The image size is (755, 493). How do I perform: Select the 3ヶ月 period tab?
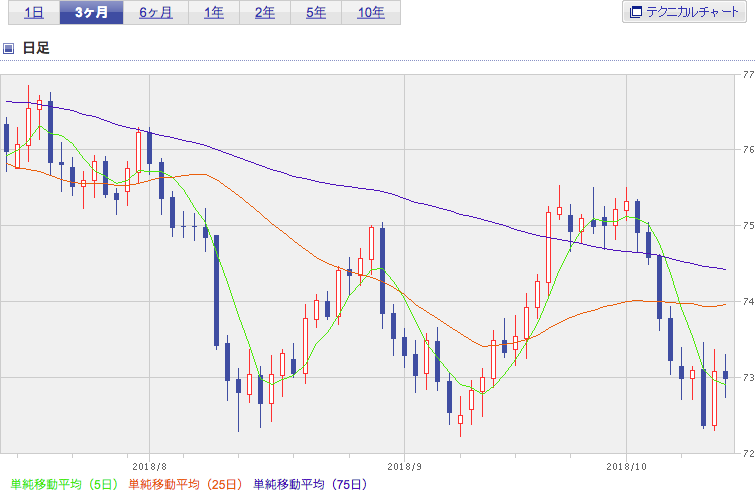[91, 13]
